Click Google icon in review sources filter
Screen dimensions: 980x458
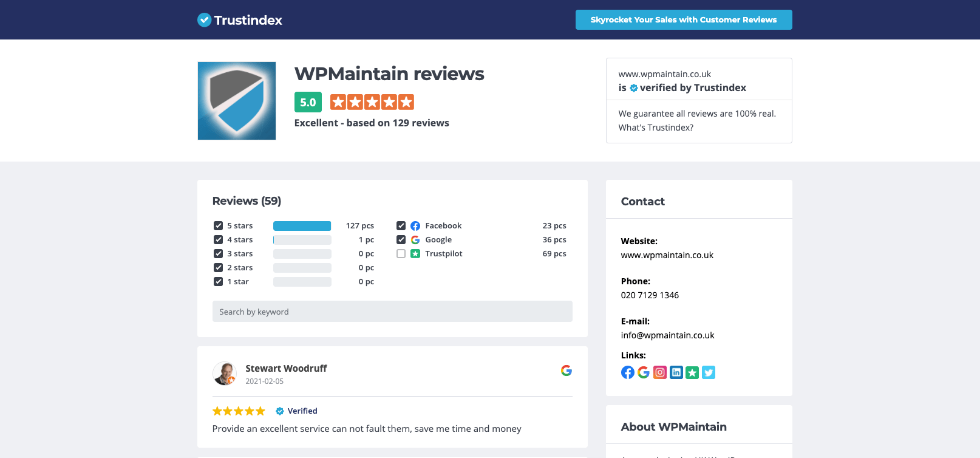pyautogui.click(x=415, y=240)
